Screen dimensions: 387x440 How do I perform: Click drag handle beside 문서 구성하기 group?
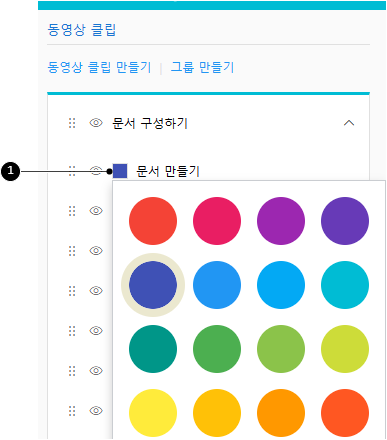(72, 123)
